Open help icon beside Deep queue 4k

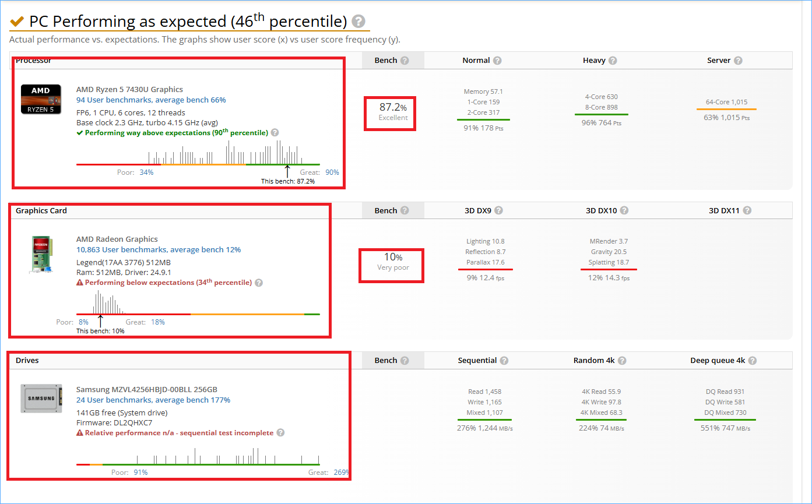click(x=753, y=361)
